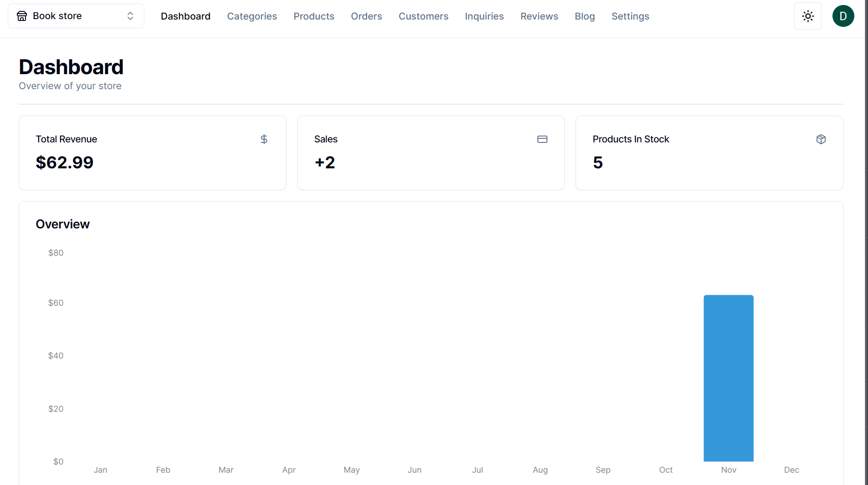This screenshot has width=868, height=485.
Task: Go to Reviews
Action: pos(539,16)
